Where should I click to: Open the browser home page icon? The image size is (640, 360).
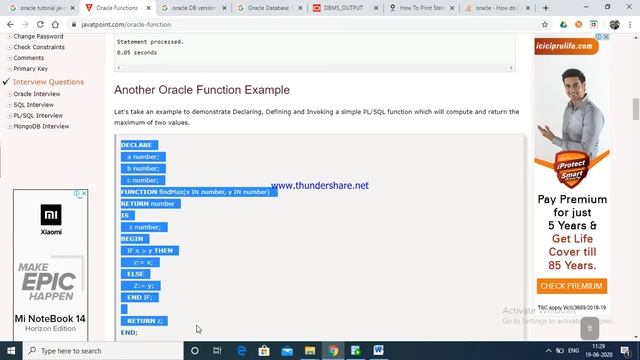click(55, 24)
